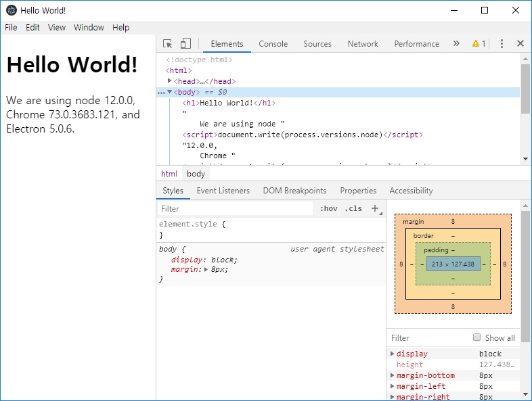The image size is (532, 401).
Task: Toggle the device toolbar icon
Action: (x=185, y=44)
